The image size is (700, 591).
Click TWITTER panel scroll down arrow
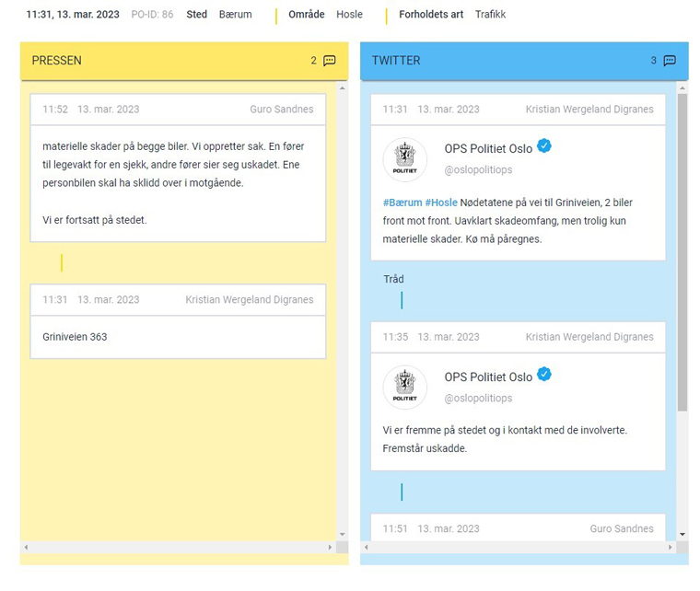pyautogui.click(x=682, y=534)
